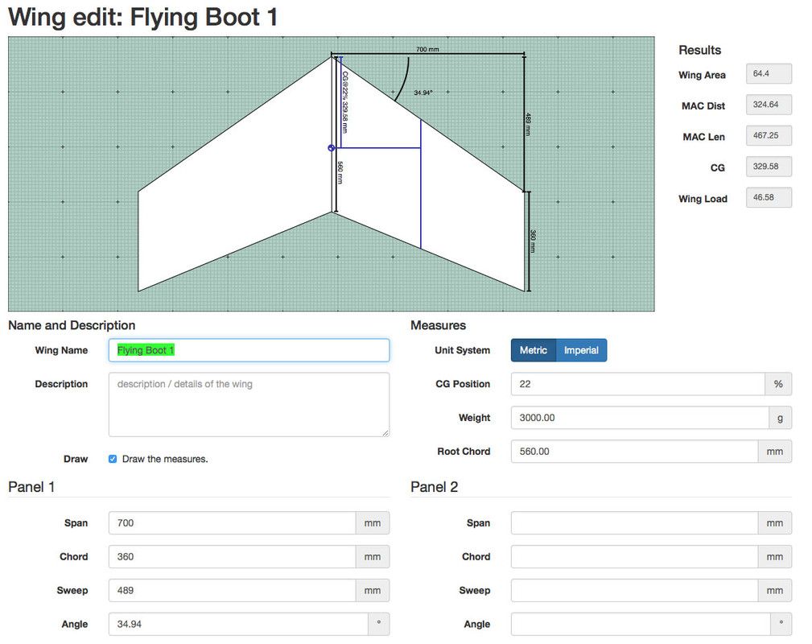Click the g unit addon beside Weight
The width and height of the screenshot is (812, 644).
[781, 418]
